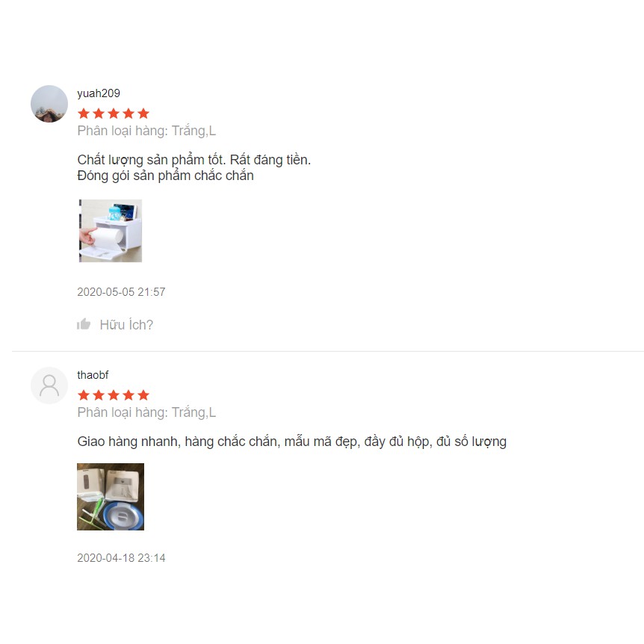Screen dimensions: 644x644
Task: Click the review text 'Giao hàng nhanh'
Action: point(129,442)
